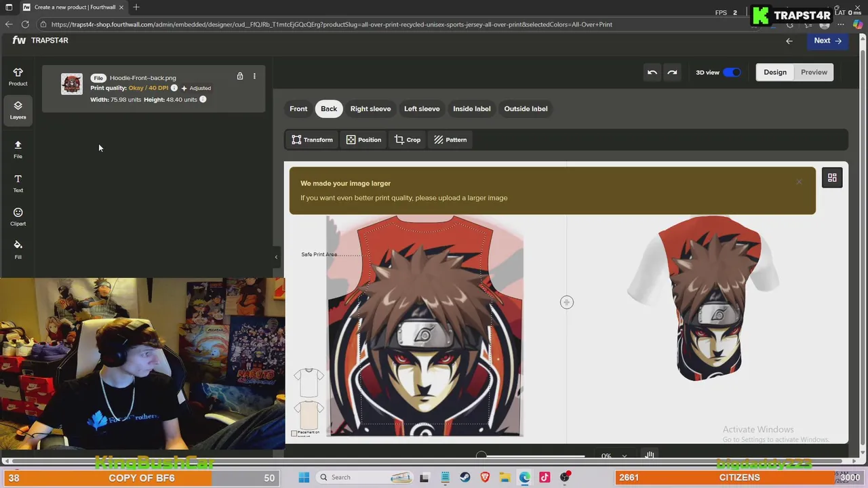The width and height of the screenshot is (868, 488).
Task: Toggle the 3D view switch
Action: 732,73
